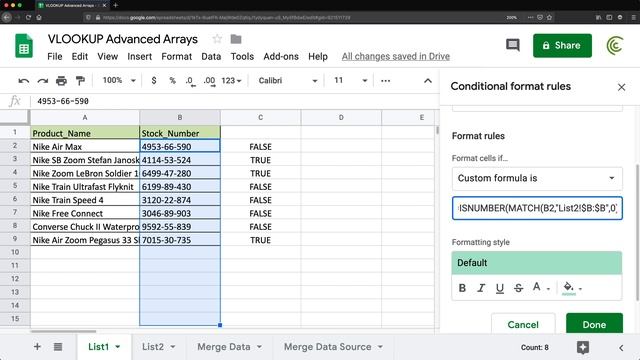Open the fill color picker
This screenshot has width=640, height=360.
572,288
